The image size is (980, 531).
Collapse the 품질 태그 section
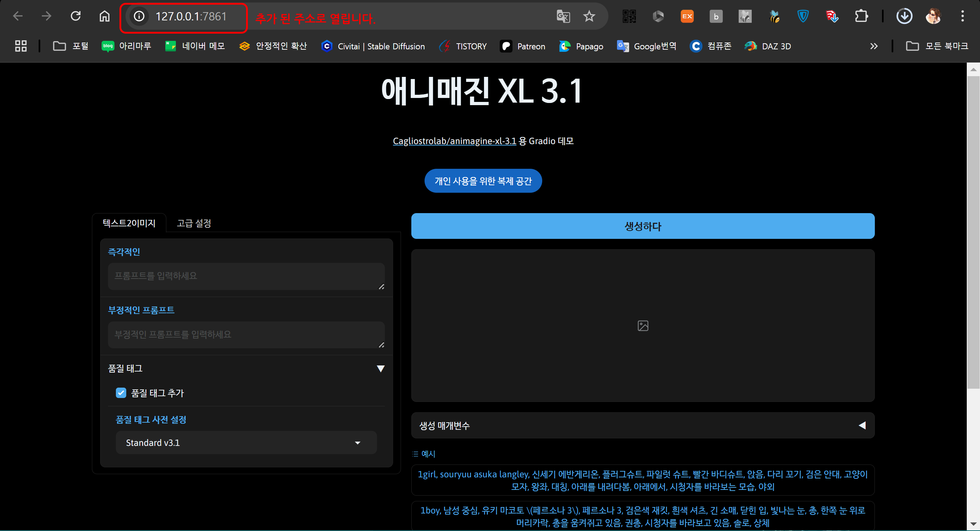click(246, 368)
